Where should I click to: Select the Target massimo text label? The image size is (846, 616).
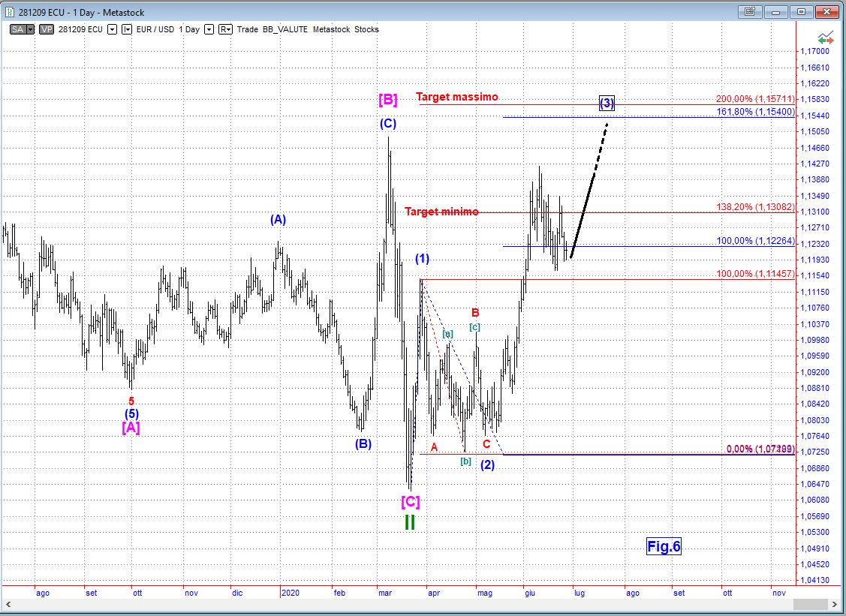coord(456,97)
